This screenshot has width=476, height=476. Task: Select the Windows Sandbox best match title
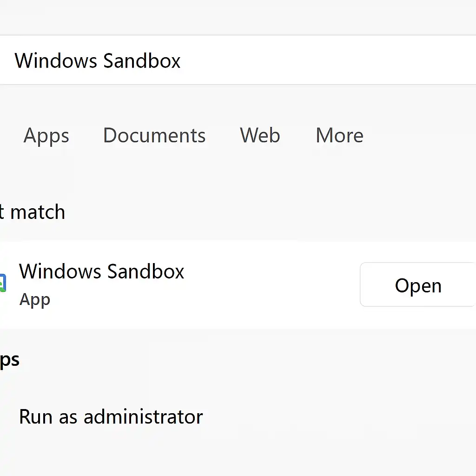(x=101, y=271)
